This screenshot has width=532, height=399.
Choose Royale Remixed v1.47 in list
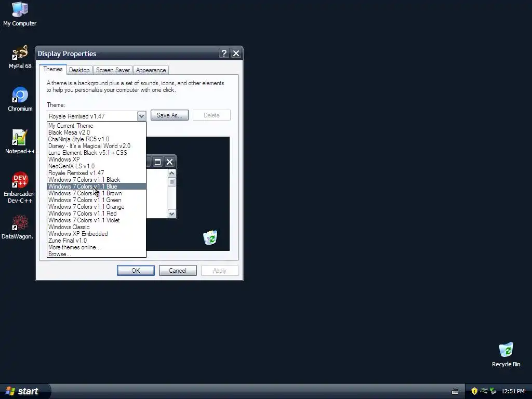[97, 173]
